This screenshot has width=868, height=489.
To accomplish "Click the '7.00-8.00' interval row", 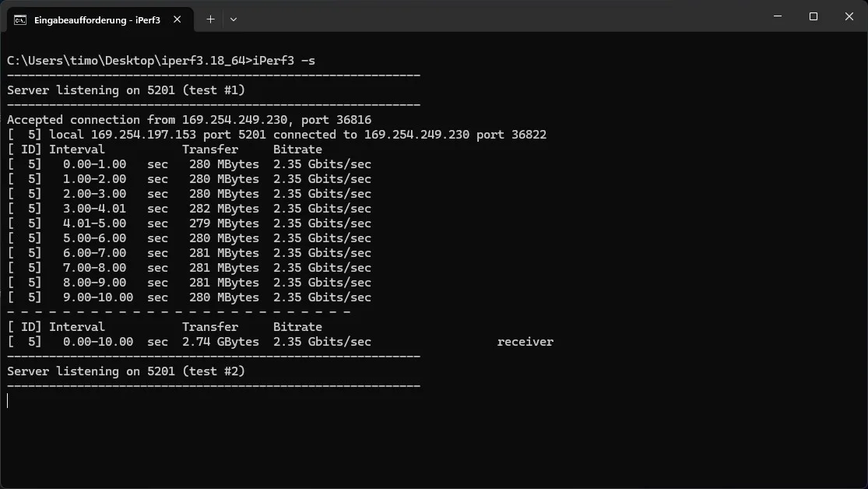I will click(x=189, y=268).
